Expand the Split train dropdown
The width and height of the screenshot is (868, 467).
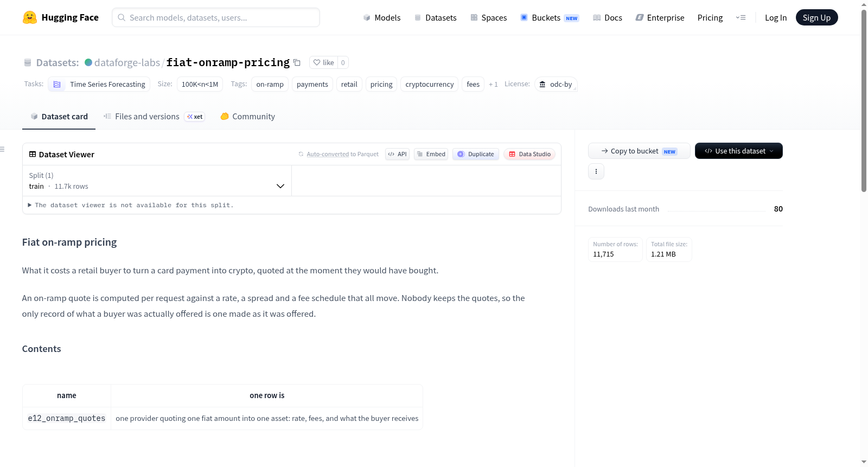click(157, 181)
